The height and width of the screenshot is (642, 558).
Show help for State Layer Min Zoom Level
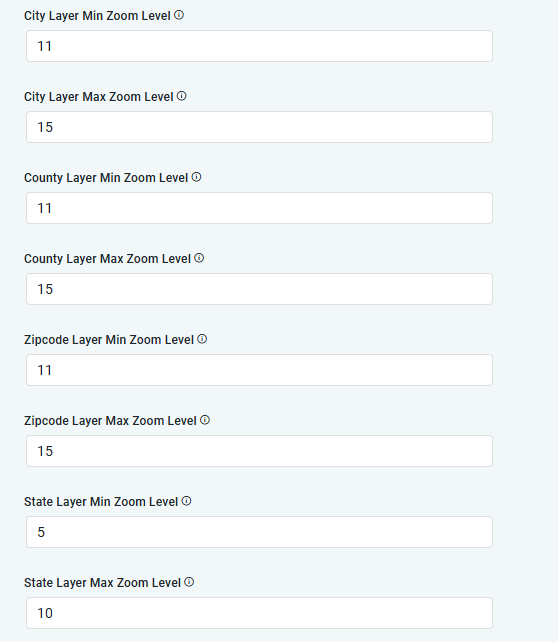coord(187,501)
